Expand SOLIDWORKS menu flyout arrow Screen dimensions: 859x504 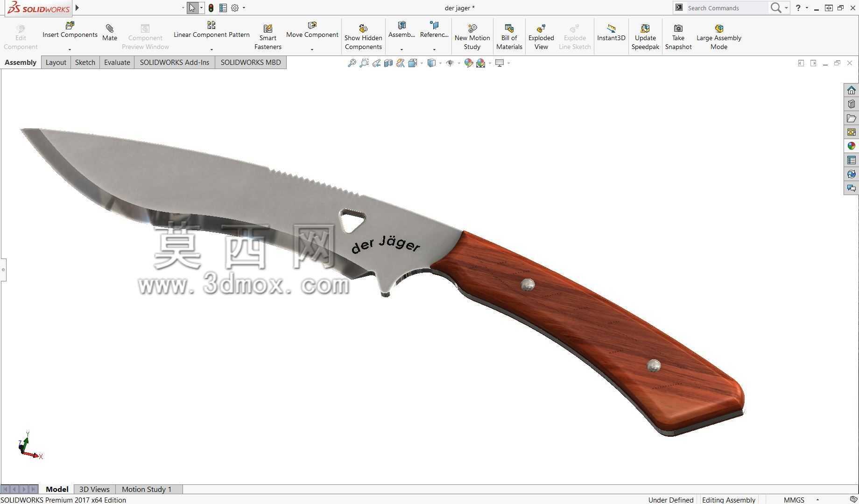point(77,8)
